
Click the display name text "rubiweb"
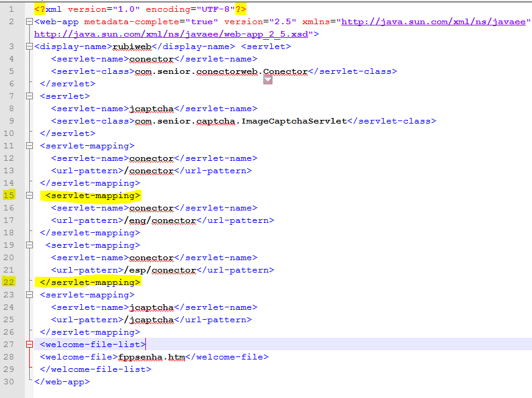[x=132, y=47]
